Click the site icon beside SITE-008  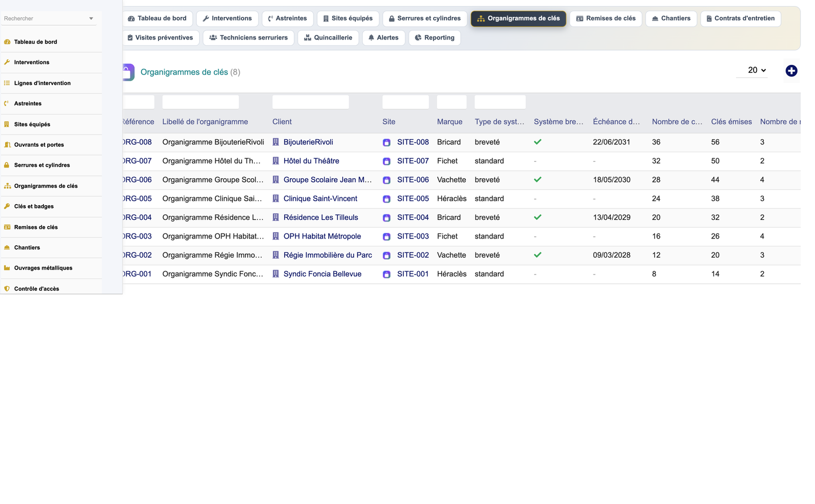pos(386,143)
